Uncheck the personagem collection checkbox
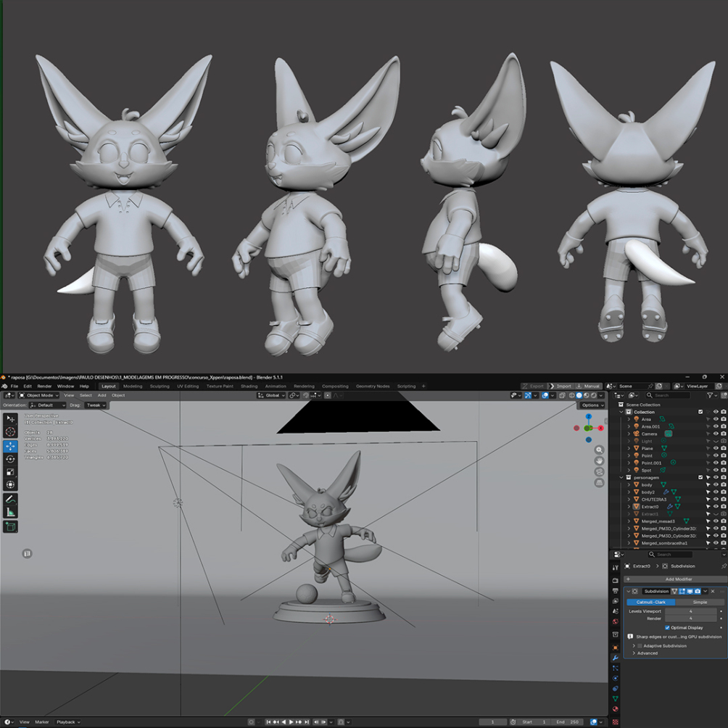Image resolution: width=728 pixels, height=728 pixels. (700, 477)
